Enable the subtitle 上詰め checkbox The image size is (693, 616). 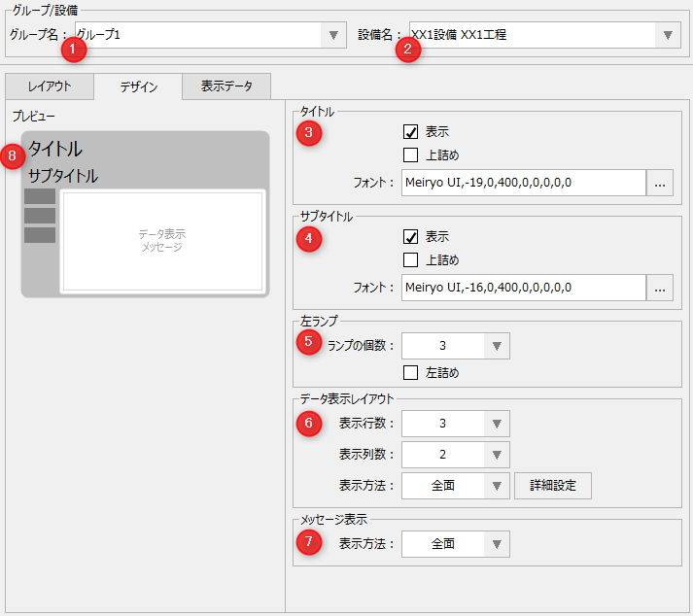pos(410,260)
